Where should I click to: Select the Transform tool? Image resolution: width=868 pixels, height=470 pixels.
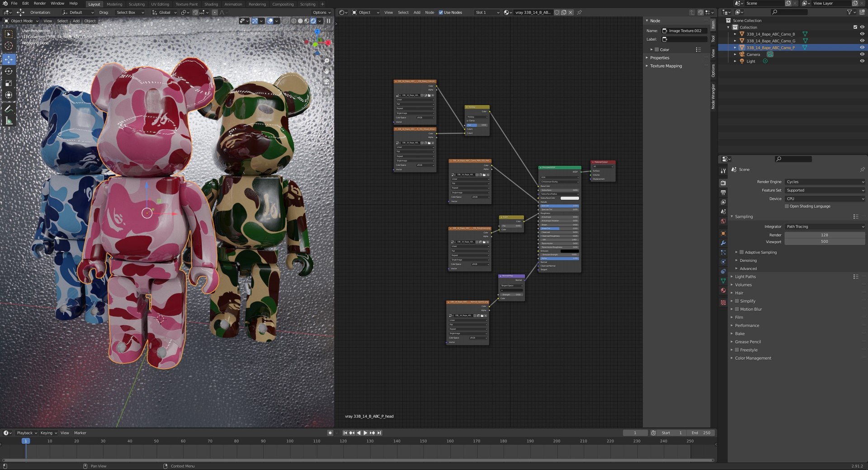[x=9, y=94]
